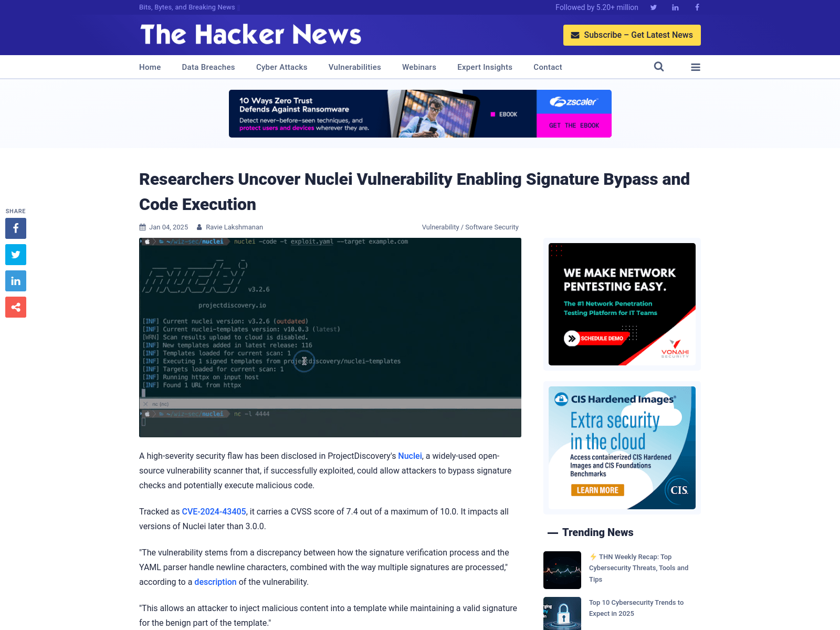This screenshot has width=840, height=630.
Task: Open Top 10 Cybersecurity Trends to Expect article
Action: click(636, 608)
